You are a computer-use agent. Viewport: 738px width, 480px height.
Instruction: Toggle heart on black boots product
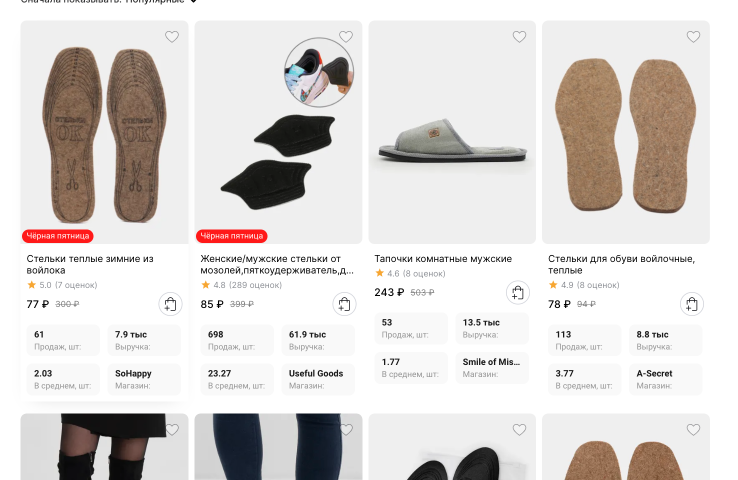coord(172,430)
